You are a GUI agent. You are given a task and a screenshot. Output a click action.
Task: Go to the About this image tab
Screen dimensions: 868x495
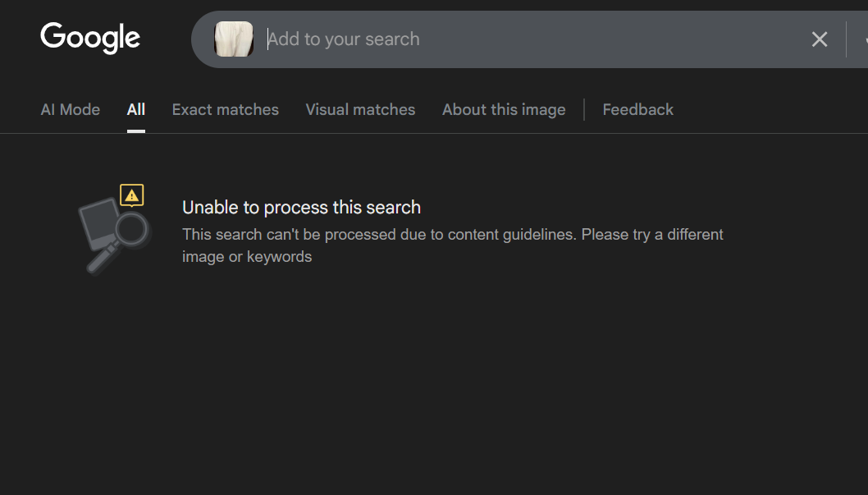point(504,110)
